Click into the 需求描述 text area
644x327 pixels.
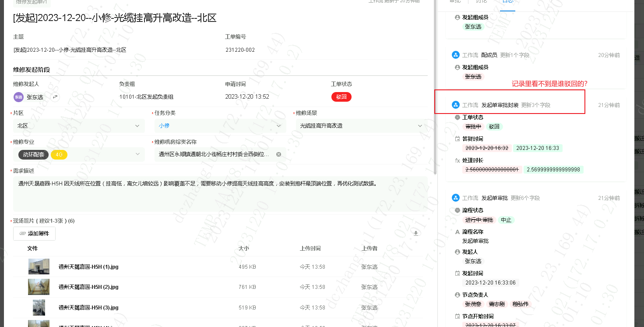coord(219,193)
